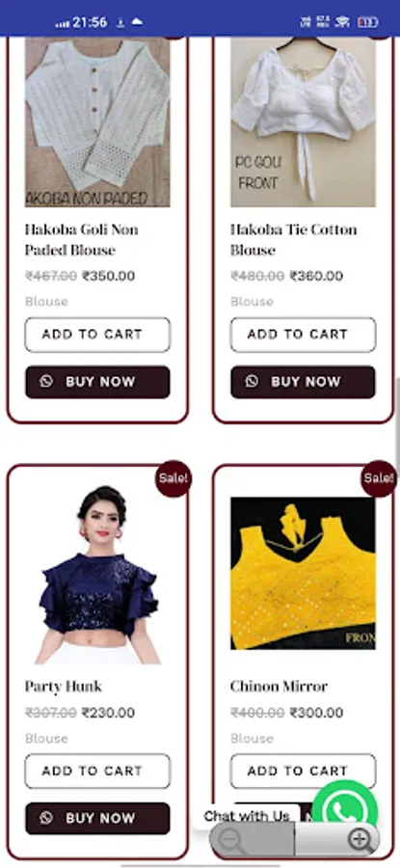This screenshot has width=400, height=868.
Task: Tap Sale badge on Chinon Mirror card
Action: pyautogui.click(x=379, y=478)
